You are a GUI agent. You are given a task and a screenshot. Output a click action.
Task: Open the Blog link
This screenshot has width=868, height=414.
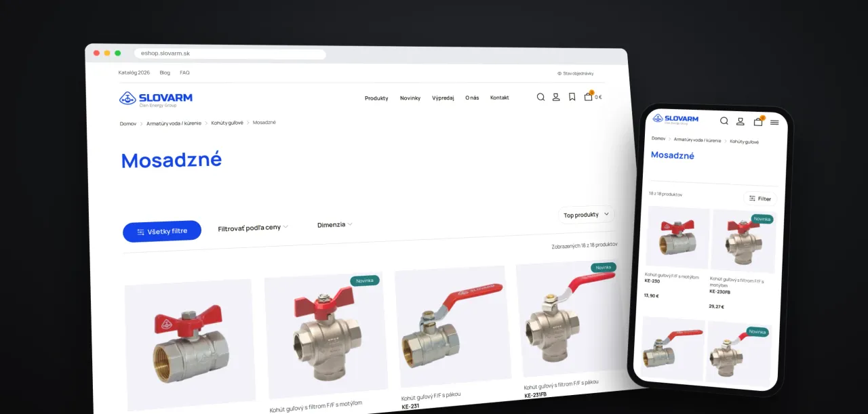(165, 73)
